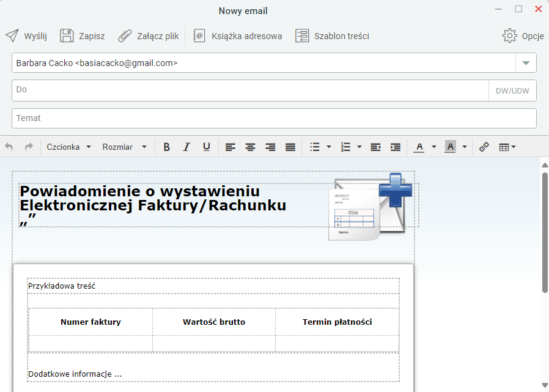Save the draft using Zapisz
Viewport: 549px width, 392px height.
(83, 36)
